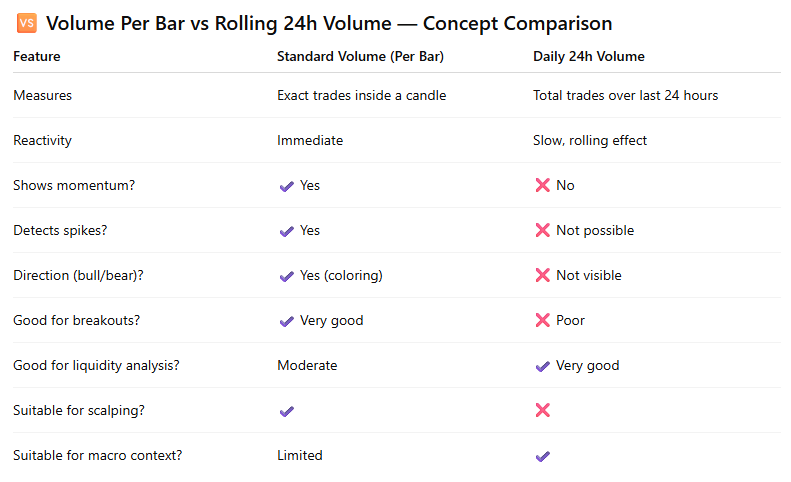This screenshot has width=791, height=482.
Task: Click the comparison table title text
Action: [329, 23]
